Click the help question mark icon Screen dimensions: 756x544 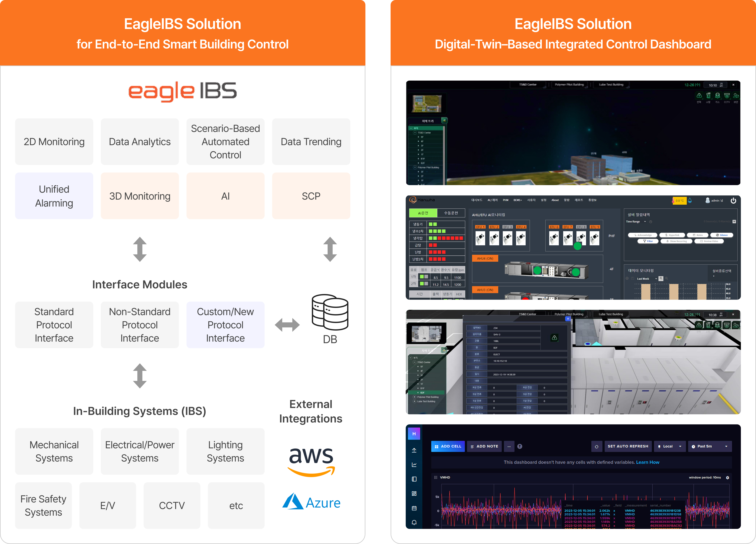(x=520, y=446)
